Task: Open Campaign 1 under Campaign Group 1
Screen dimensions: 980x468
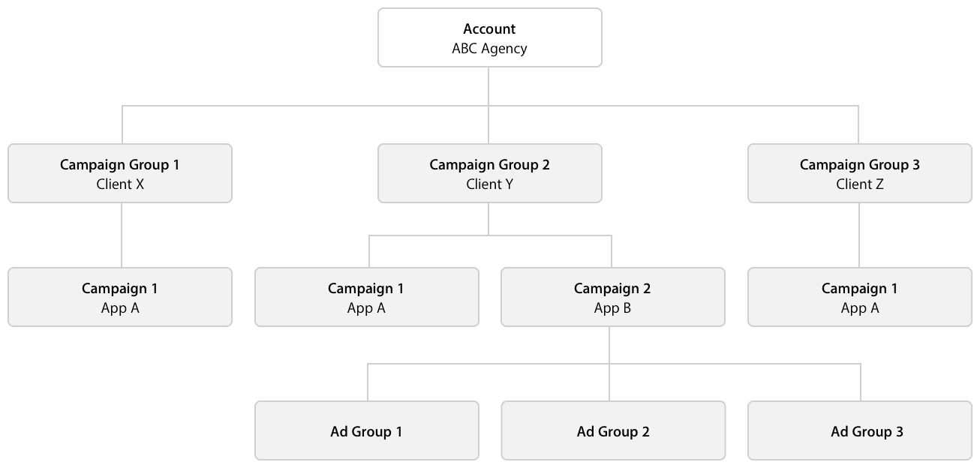Action: [x=120, y=297]
